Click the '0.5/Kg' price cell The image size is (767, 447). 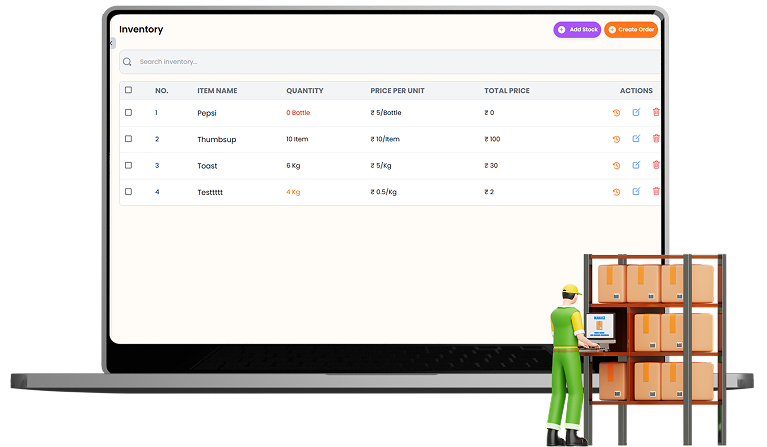point(383,192)
